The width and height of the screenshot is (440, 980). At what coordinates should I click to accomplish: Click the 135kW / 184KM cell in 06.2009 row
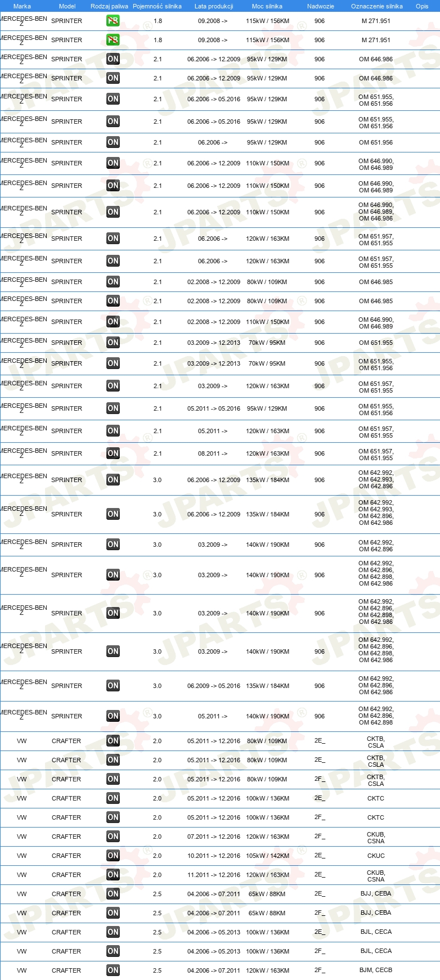[267, 686]
